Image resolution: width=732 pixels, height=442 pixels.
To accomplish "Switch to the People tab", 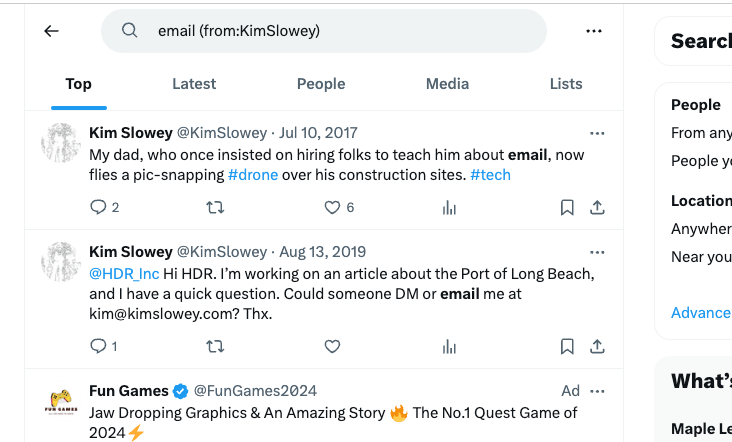I will pos(321,84).
